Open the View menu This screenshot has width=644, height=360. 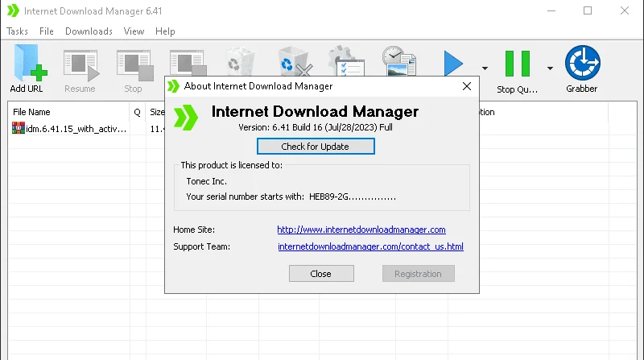pyautogui.click(x=134, y=31)
